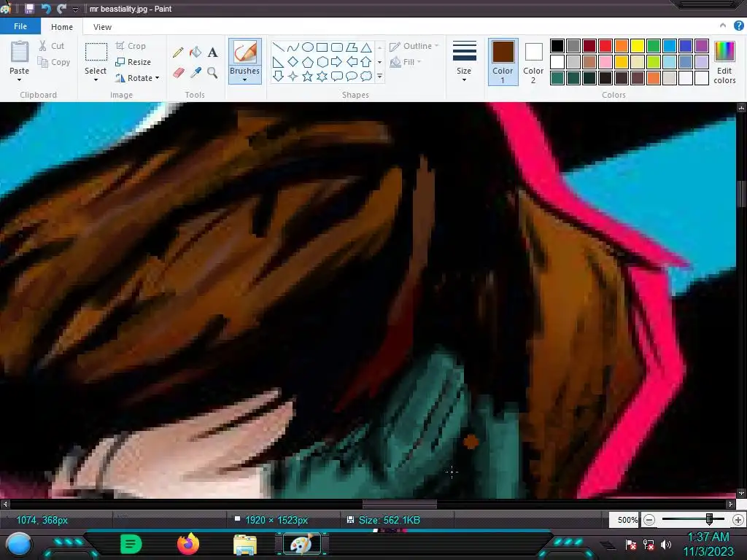Choose the Curve shape

(x=293, y=47)
